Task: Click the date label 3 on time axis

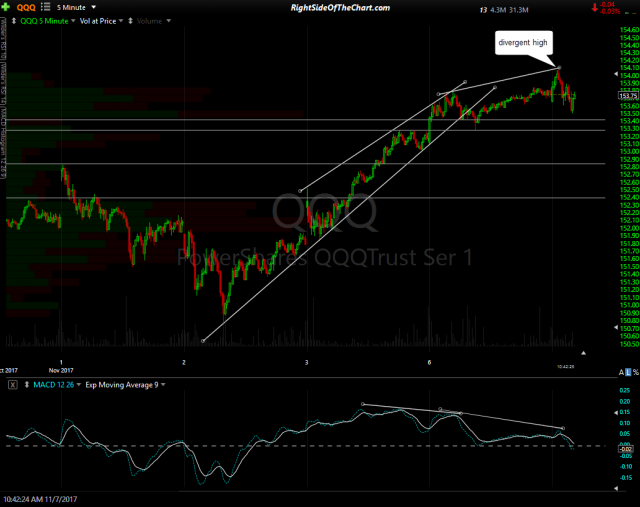Action: [307, 362]
